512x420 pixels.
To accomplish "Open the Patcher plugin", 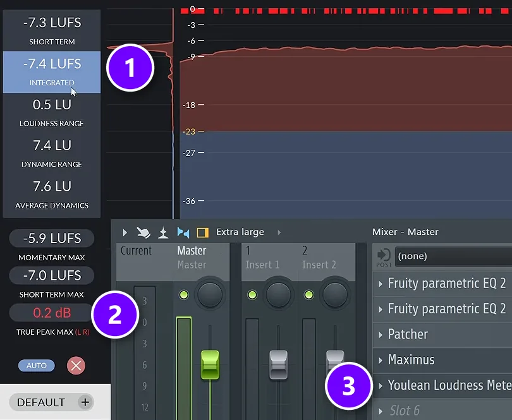I will pyautogui.click(x=408, y=334).
